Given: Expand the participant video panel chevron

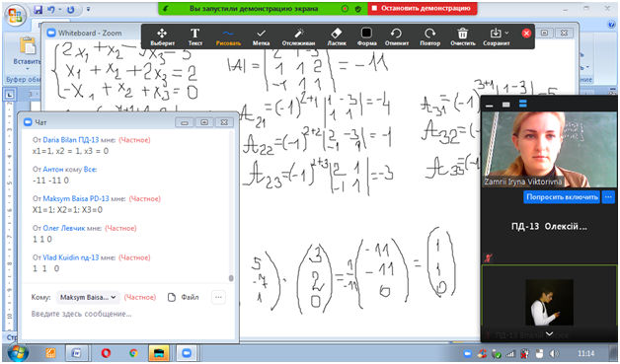Looking at the screenshot, I should pos(549,334).
